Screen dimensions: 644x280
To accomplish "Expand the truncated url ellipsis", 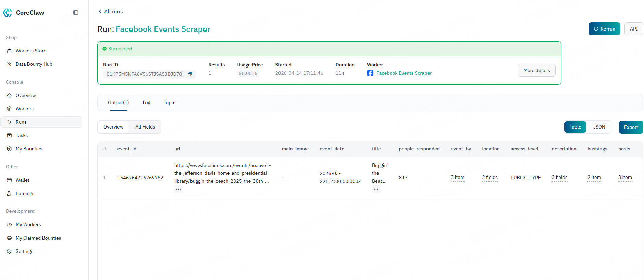I will (x=178, y=189).
